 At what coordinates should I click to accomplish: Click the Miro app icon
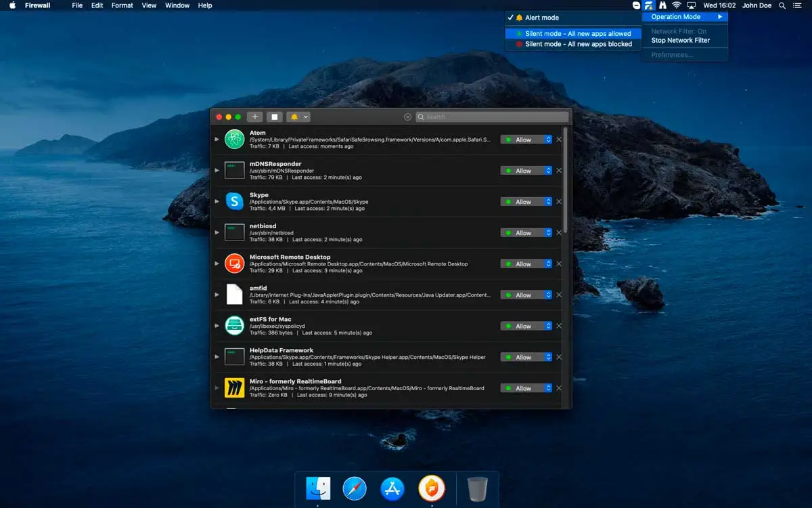(234, 387)
